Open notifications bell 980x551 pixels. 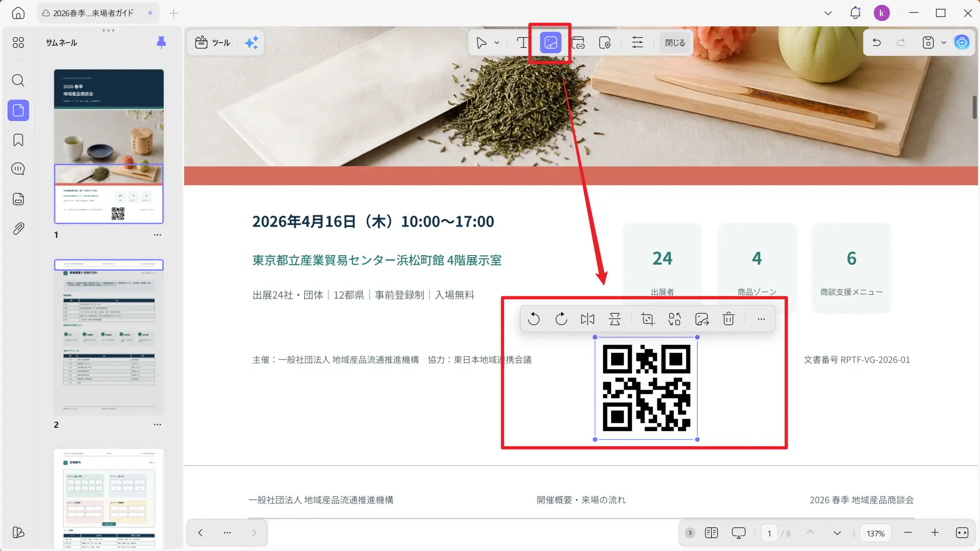pos(855,13)
